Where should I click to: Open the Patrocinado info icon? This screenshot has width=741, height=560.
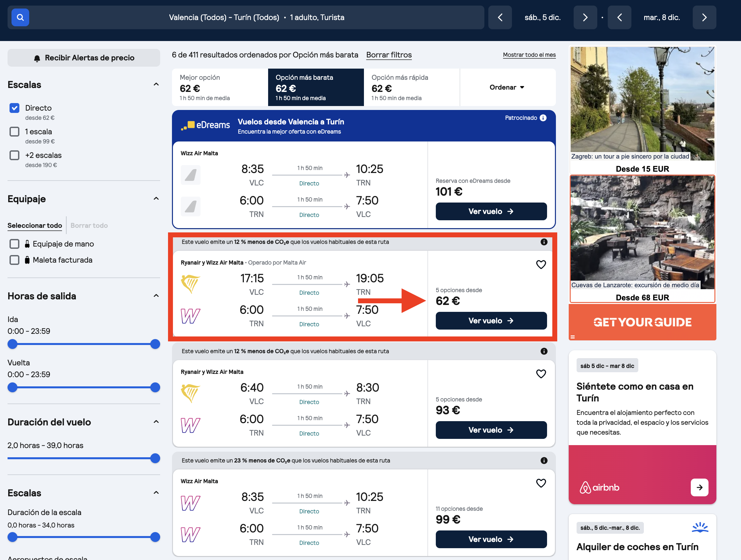(543, 118)
